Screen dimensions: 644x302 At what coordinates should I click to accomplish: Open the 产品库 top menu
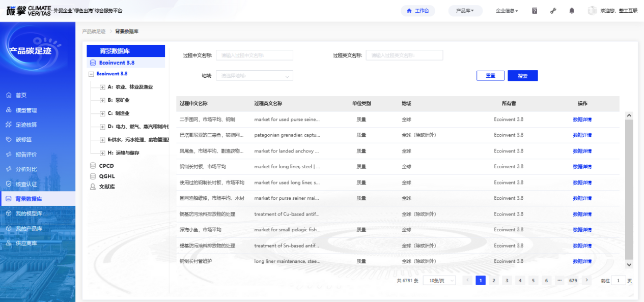pos(465,11)
